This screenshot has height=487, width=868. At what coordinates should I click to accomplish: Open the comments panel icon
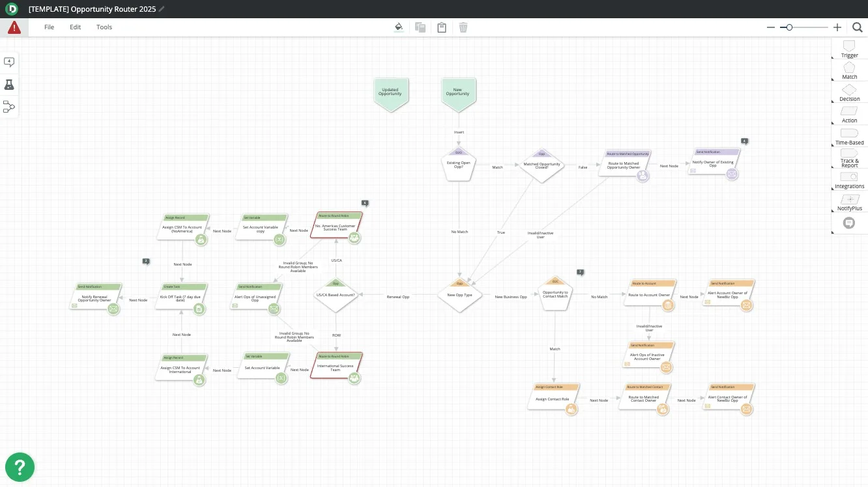9,62
